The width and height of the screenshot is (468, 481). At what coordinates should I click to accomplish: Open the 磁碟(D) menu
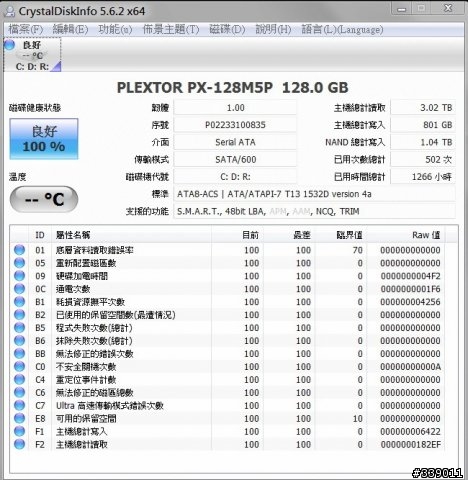click(227, 29)
